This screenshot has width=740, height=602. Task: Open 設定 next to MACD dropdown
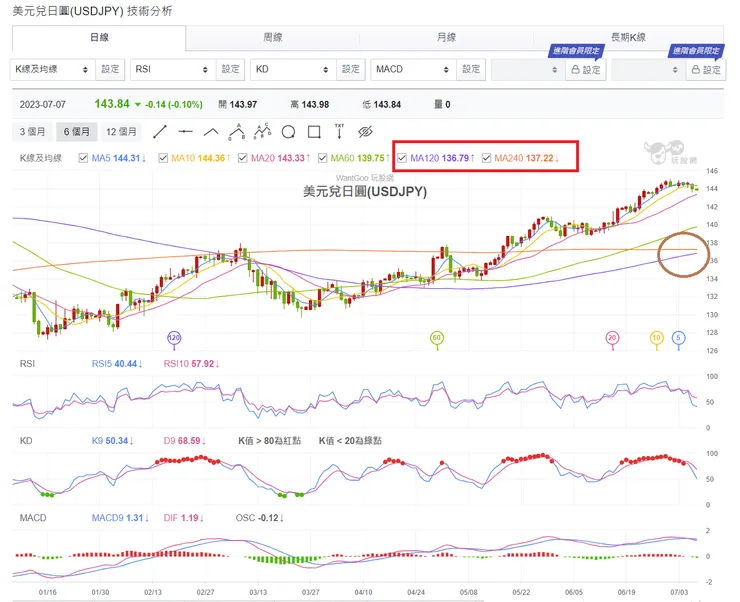click(x=471, y=69)
